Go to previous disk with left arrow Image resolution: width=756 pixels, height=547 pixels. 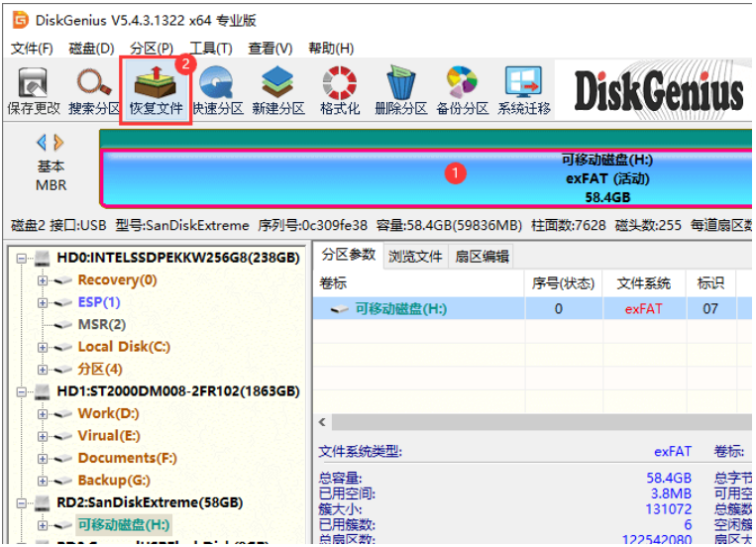pos(42,143)
